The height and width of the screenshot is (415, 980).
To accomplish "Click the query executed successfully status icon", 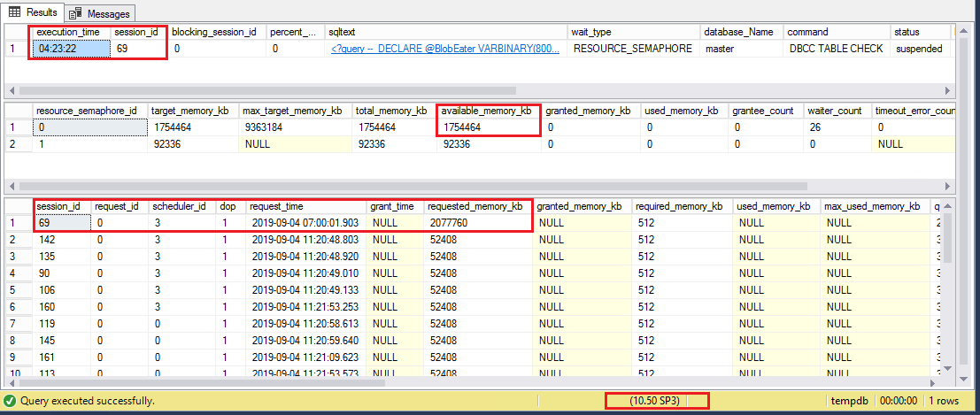I will coord(10,401).
